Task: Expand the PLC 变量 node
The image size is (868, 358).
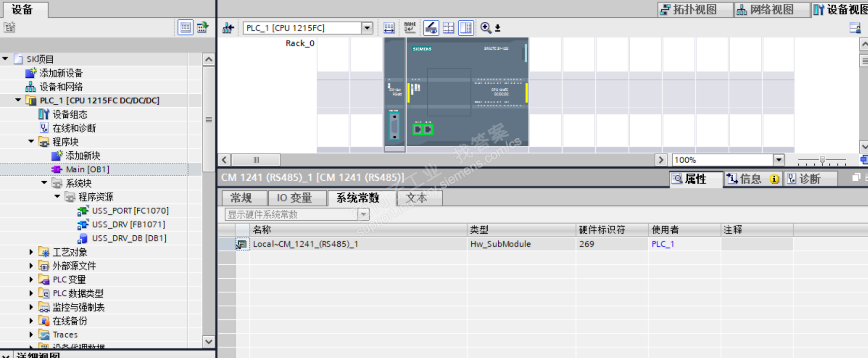Action: [x=31, y=279]
